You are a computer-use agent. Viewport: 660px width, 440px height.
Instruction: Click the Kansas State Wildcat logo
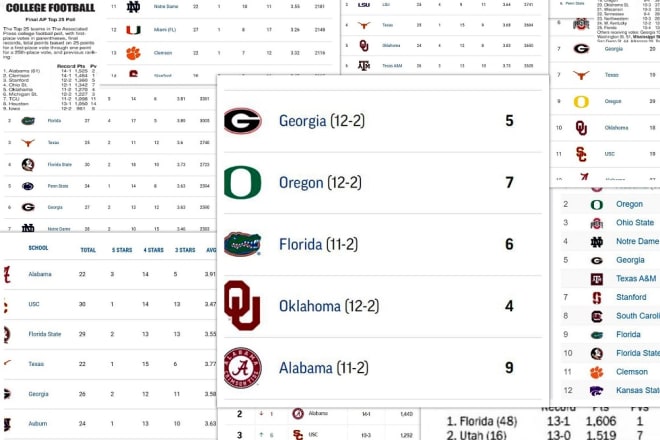point(596,391)
